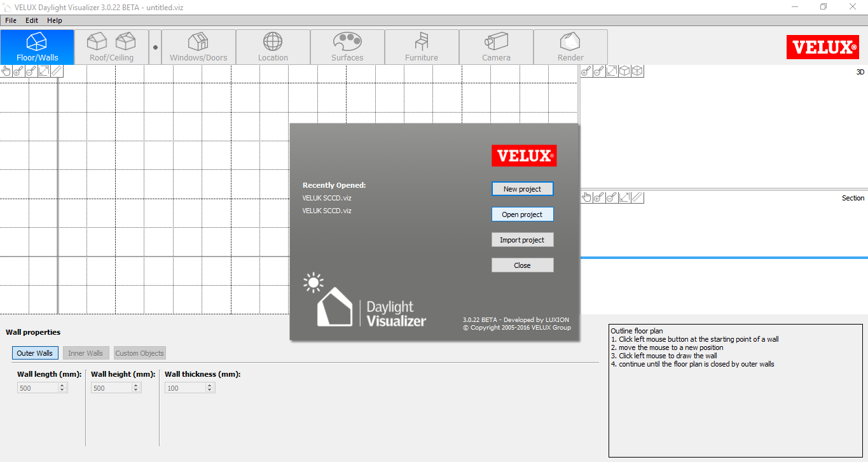868x462 pixels.
Task: Click the 'Section' view label
Action: (x=853, y=198)
